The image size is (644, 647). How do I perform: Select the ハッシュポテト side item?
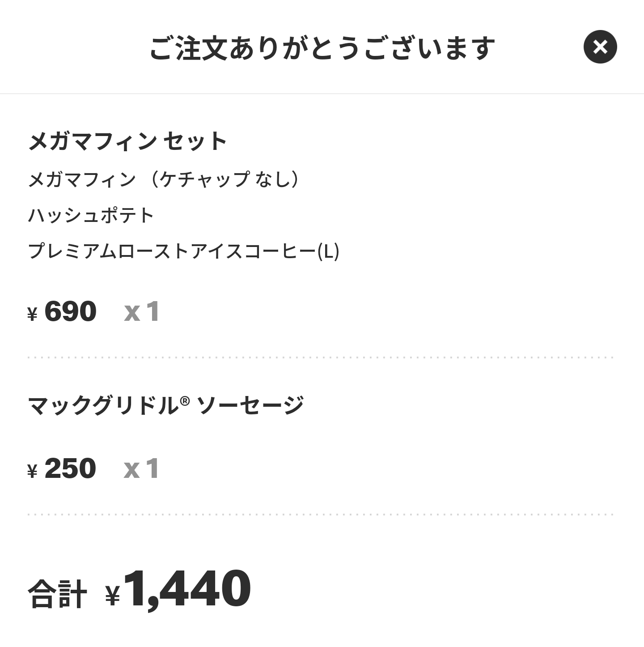(91, 216)
